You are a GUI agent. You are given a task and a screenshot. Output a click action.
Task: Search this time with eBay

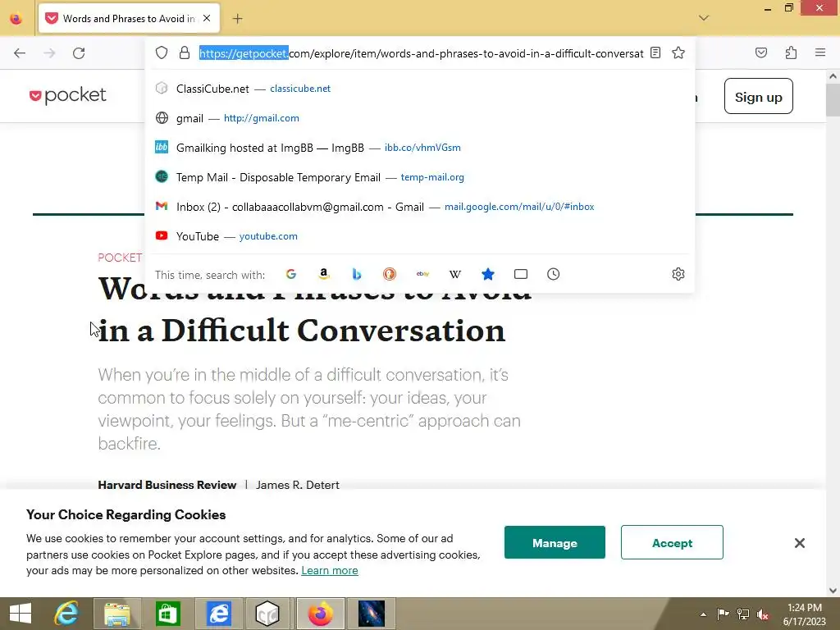point(422,274)
